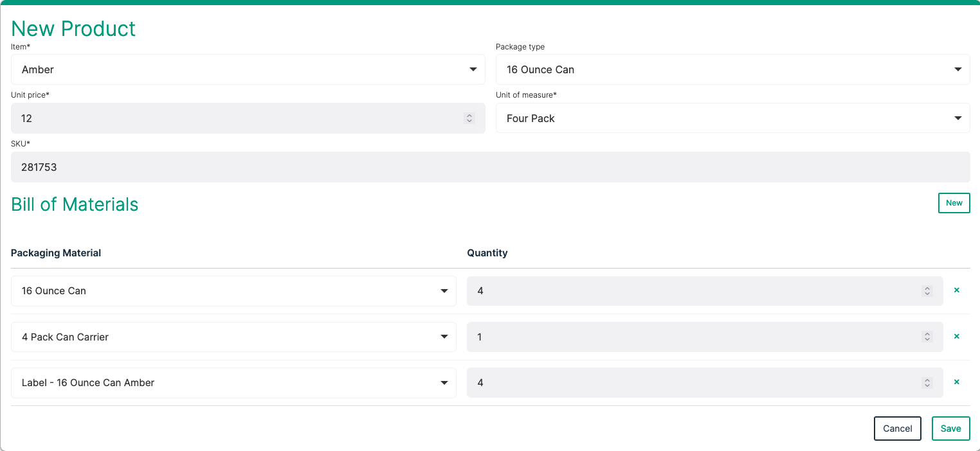
Task: Click the New Product heading
Action: (x=73, y=28)
